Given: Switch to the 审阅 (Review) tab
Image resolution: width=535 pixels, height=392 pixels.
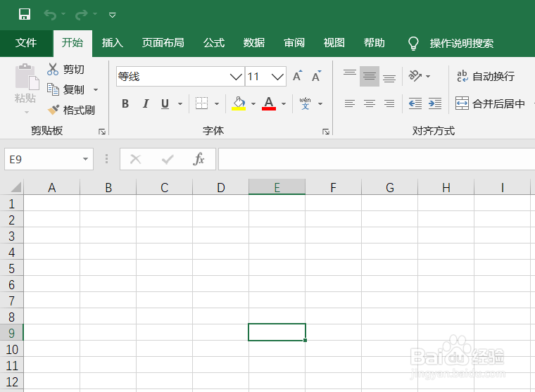Looking at the screenshot, I should (294, 43).
